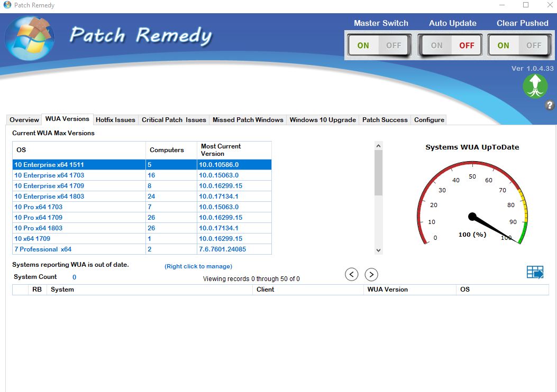Sort by the WUA Version column header
This screenshot has height=392, width=557.
pos(387,290)
